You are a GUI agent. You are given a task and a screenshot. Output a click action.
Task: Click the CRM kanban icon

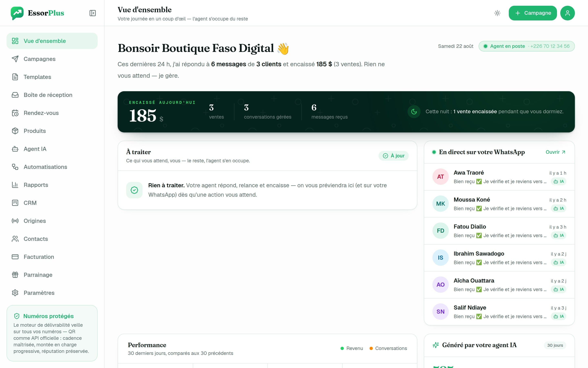click(15, 203)
